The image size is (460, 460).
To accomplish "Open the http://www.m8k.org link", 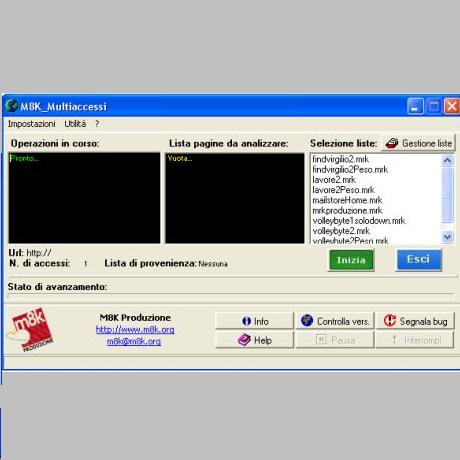I will pos(135,330).
